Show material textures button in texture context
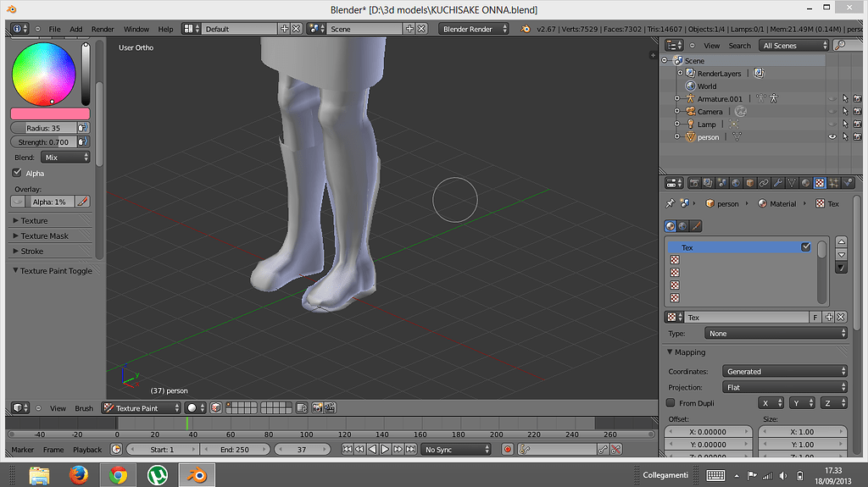The image size is (868, 487). [x=670, y=226]
